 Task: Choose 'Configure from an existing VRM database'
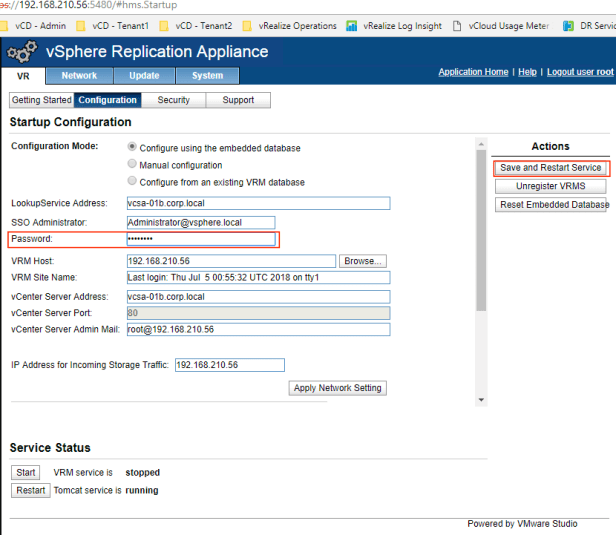[x=132, y=182]
